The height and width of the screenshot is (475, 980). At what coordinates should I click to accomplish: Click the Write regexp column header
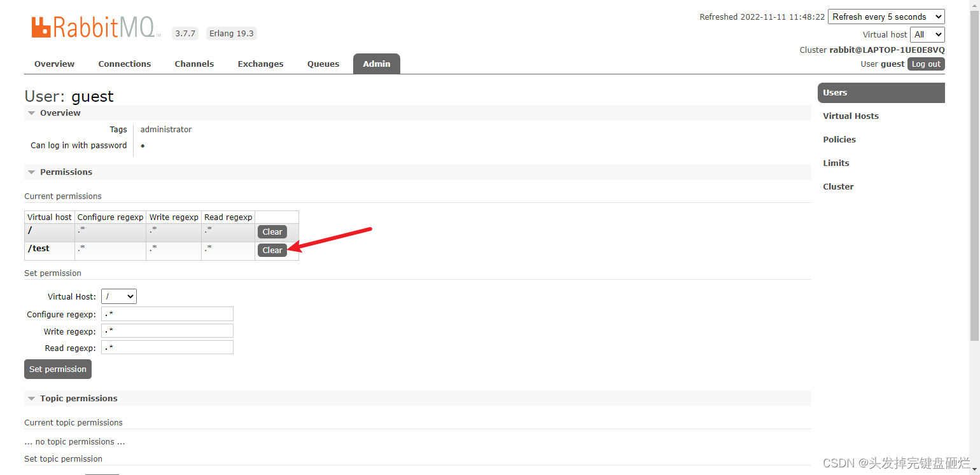[174, 217]
